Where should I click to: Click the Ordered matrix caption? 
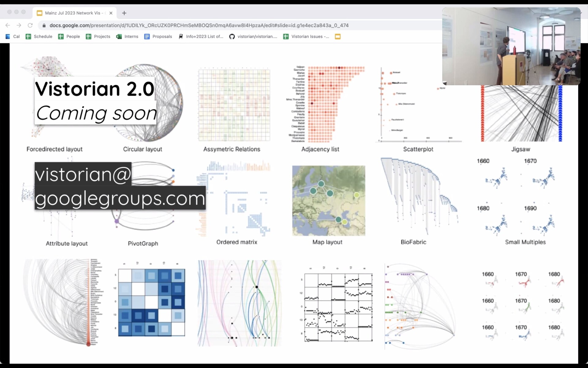point(237,242)
